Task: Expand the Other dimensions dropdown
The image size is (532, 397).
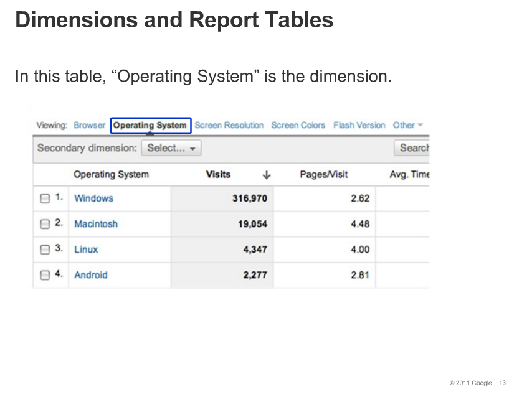Action: tap(408, 125)
